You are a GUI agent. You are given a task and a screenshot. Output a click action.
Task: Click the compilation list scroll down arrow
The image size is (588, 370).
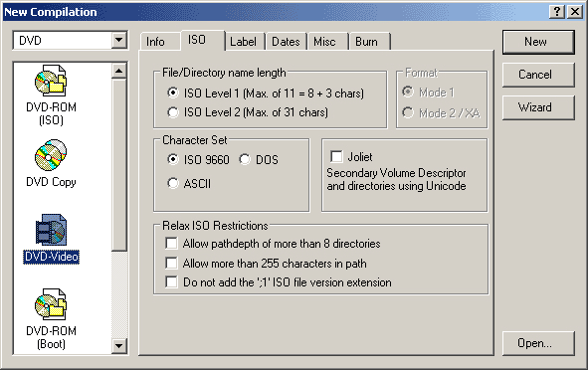118,346
